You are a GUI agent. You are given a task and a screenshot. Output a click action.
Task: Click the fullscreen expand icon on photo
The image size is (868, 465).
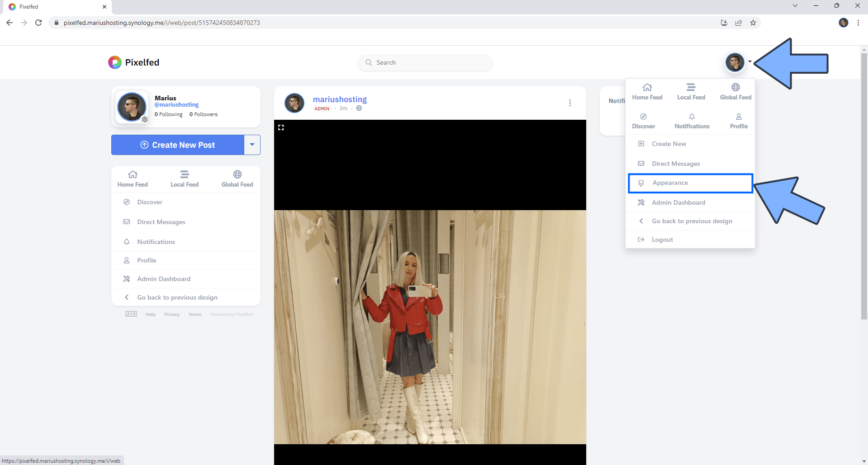(281, 127)
